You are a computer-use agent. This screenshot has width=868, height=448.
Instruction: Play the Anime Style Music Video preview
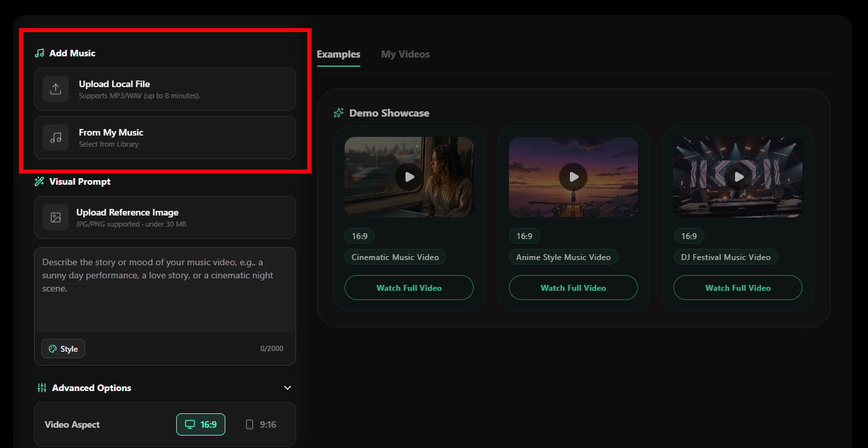[x=573, y=177]
